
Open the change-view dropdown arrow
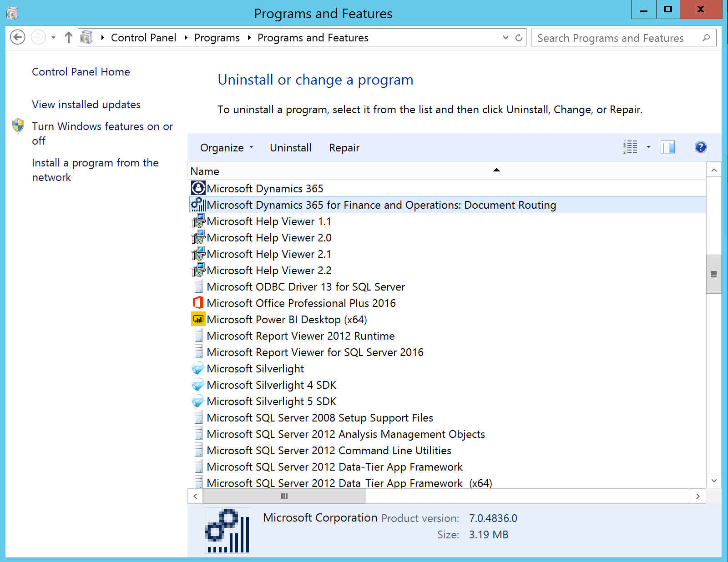[648, 147]
